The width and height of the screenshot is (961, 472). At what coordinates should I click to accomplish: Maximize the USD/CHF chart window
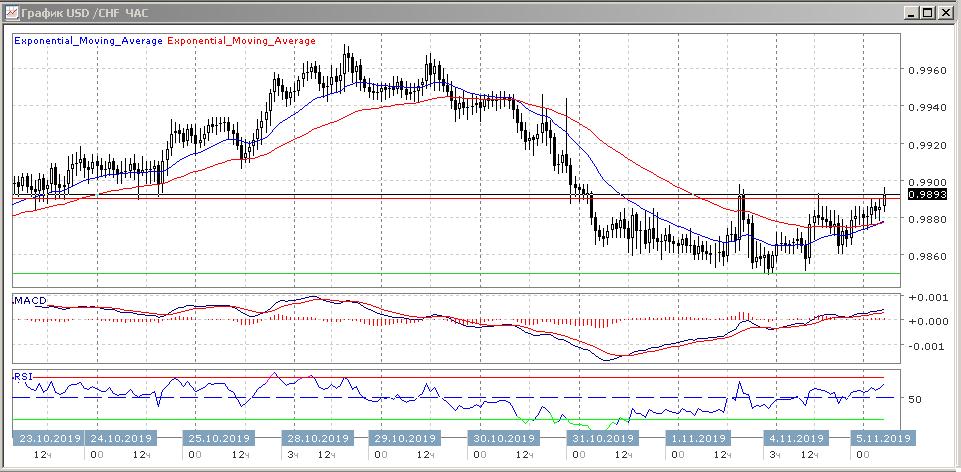coord(927,13)
